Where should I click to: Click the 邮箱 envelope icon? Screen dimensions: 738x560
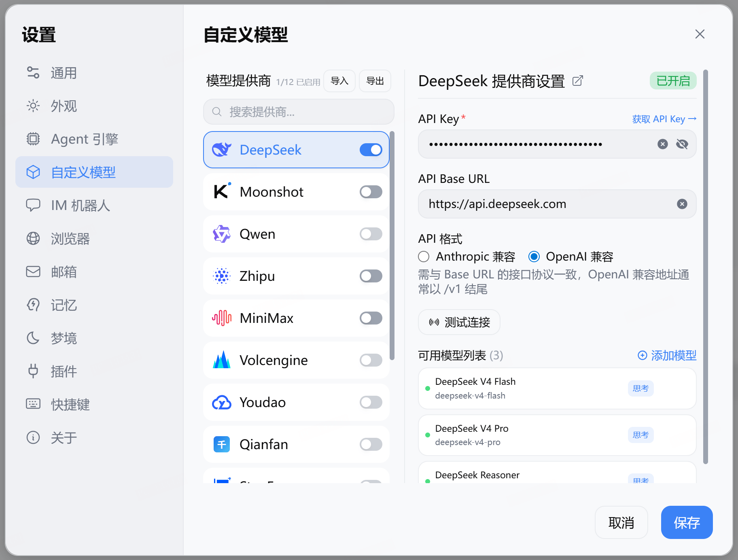pos(33,272)
